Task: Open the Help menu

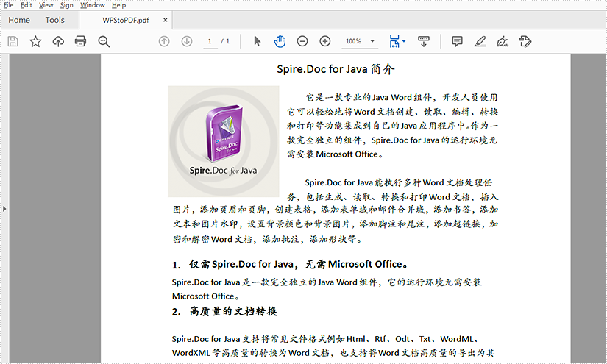Action: (118, 5)
